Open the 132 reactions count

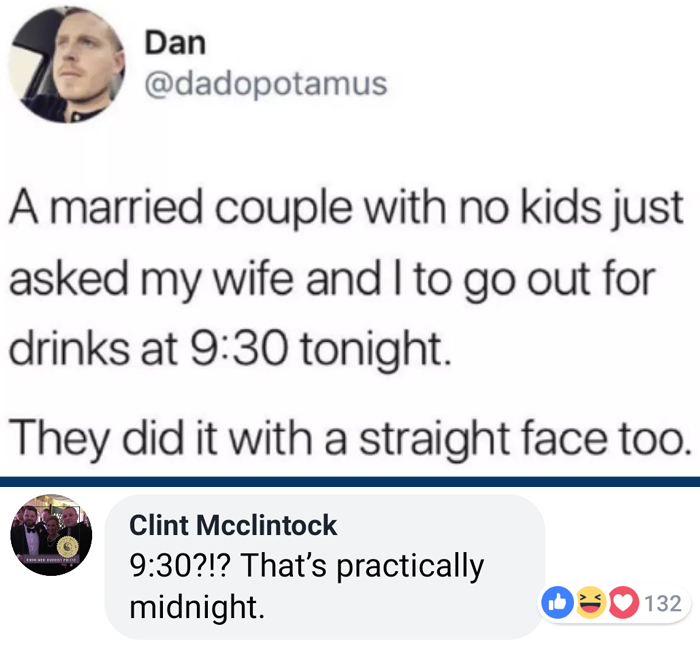(x=663, y=603)
